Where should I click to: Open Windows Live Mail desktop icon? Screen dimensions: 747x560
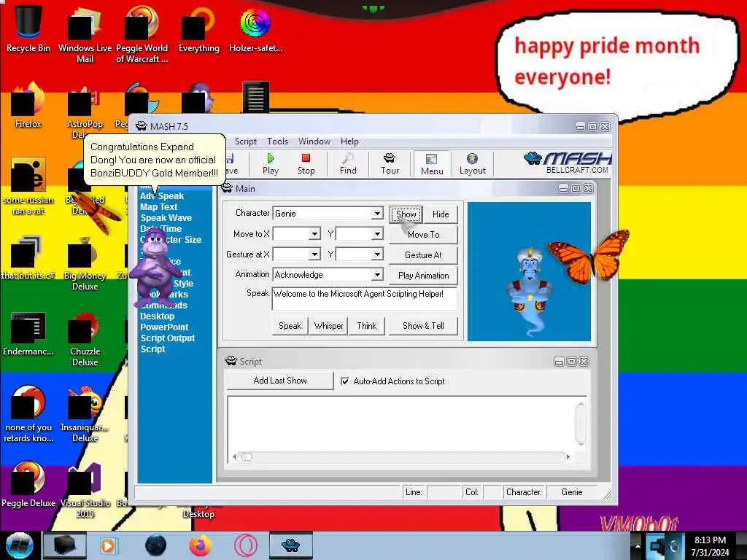tap(85, 34)
